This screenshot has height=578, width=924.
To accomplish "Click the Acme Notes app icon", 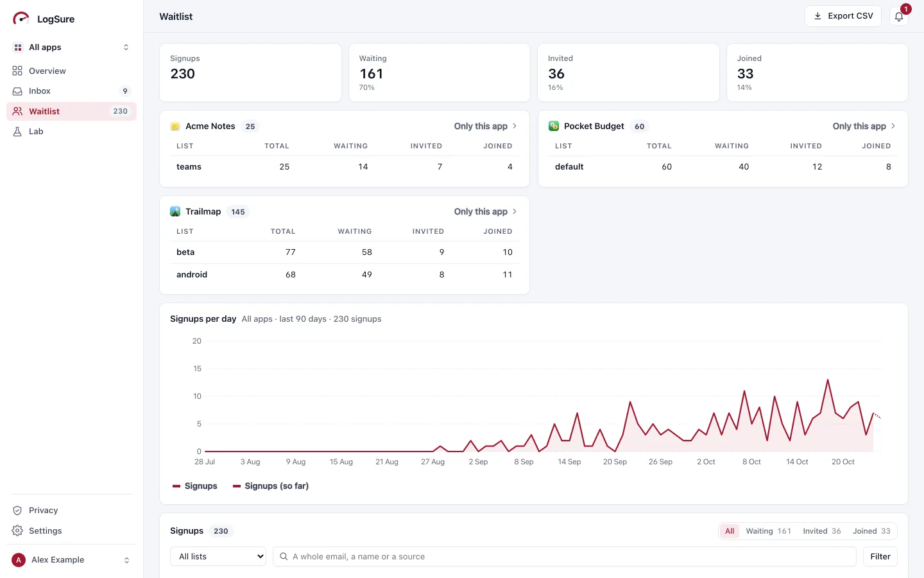I will (175, 127).
